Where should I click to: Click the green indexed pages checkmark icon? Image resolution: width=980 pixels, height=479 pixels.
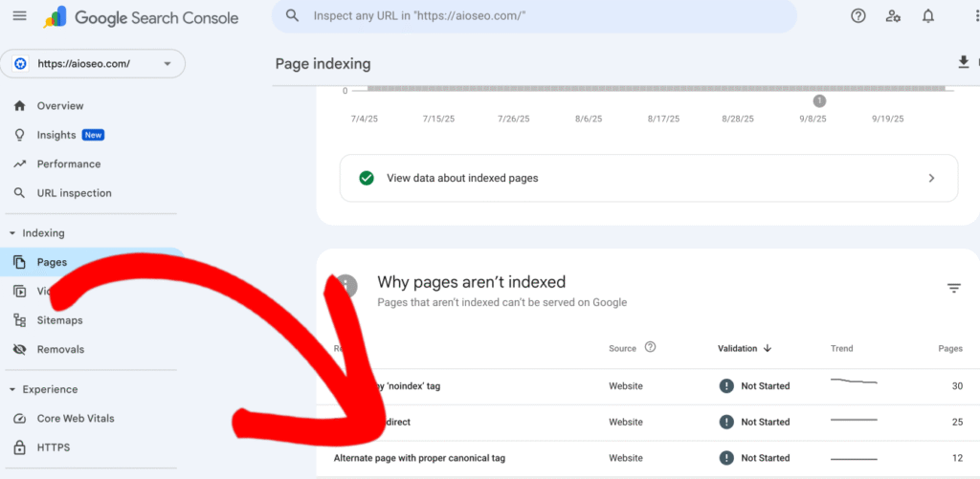pyautogui.click(x=366, y=178)
